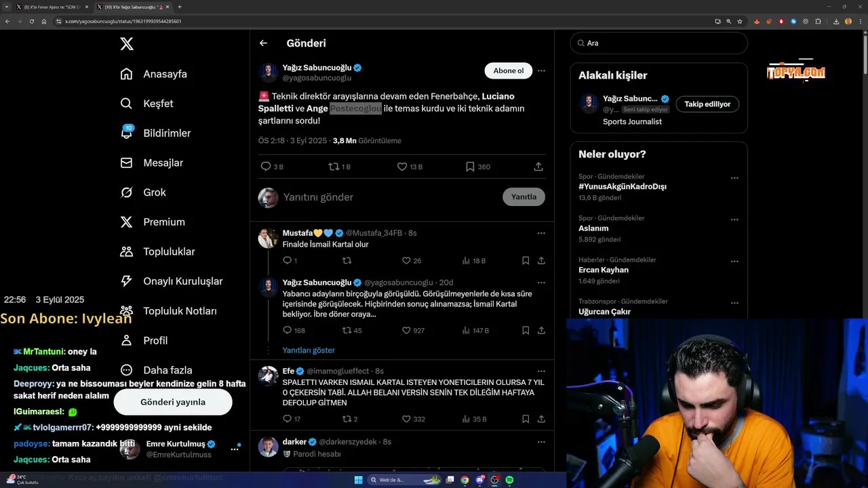Open a new browser tab

click(180, 7)
